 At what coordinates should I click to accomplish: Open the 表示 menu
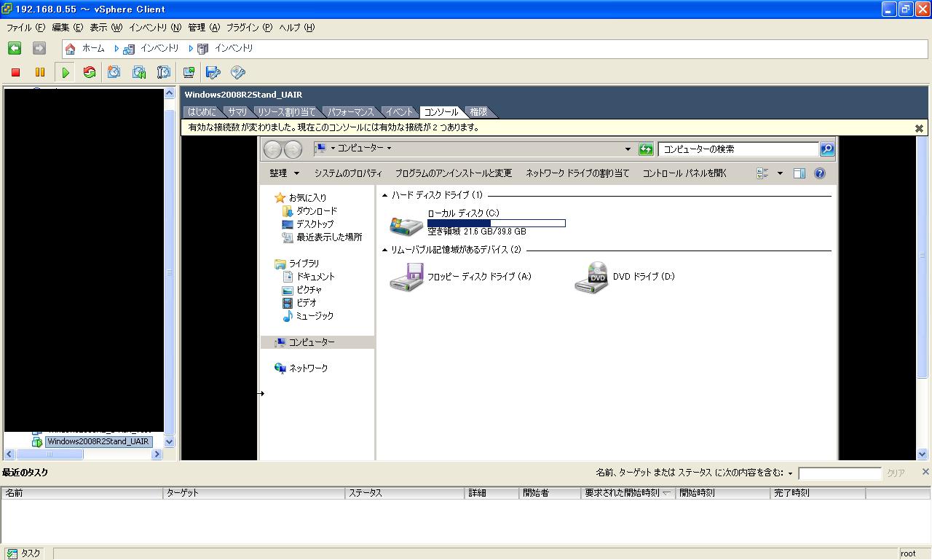[x=106, y=28]
